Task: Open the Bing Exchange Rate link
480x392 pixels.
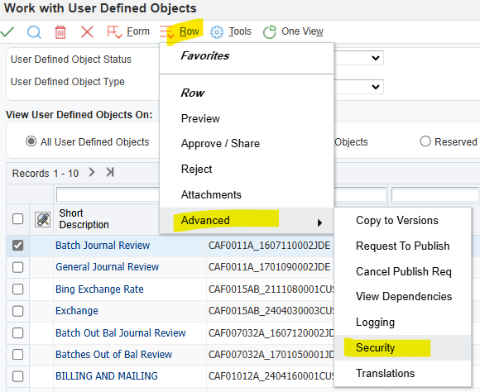Action: 99,289
